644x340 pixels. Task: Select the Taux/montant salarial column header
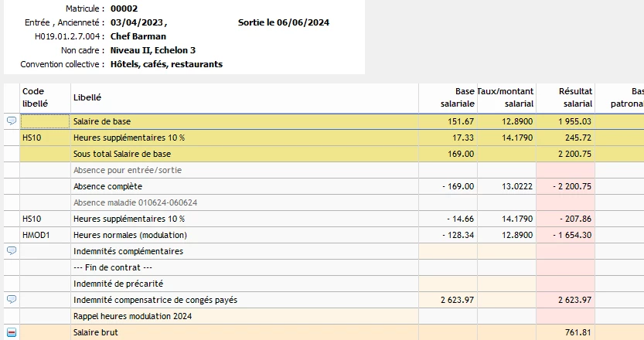point(506,97)
